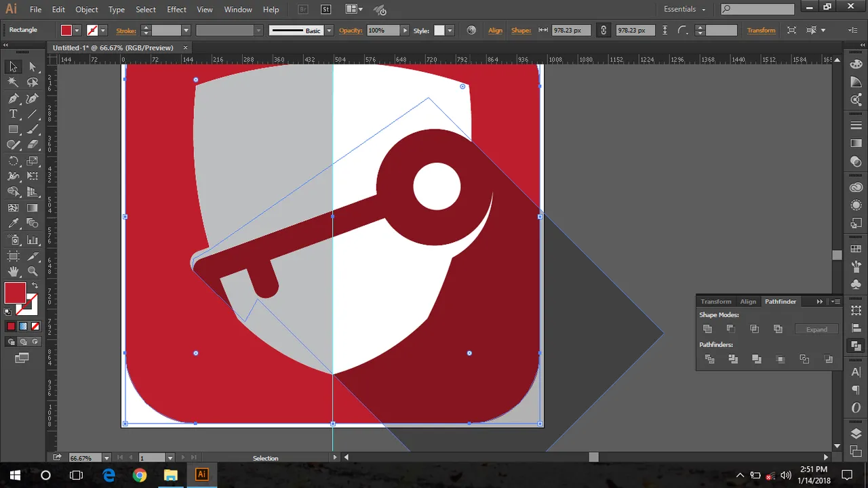Apply Minus Front shape mode
The image size is (868, 488).
coord(731,329)
